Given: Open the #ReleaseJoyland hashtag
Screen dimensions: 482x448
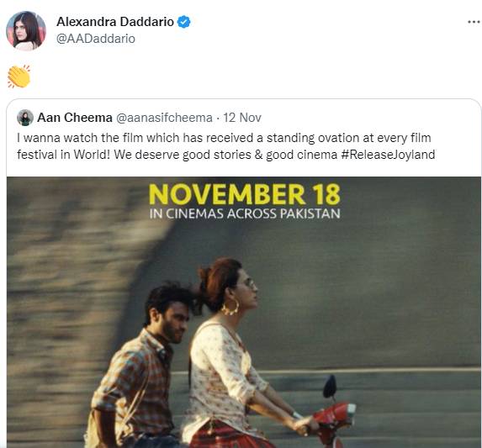Looking at the screenshot, I should pos(388,155).
